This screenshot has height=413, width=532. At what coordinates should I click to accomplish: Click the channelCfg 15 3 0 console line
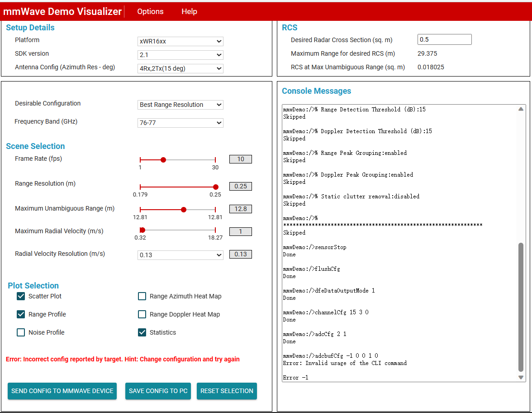tap(326, 312)
